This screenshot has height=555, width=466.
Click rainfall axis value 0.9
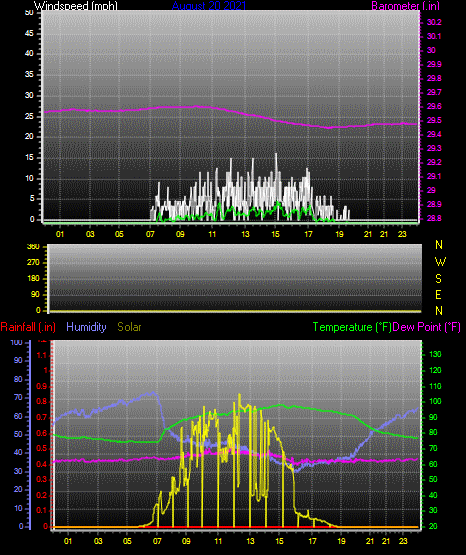click(x=42, y=386)
